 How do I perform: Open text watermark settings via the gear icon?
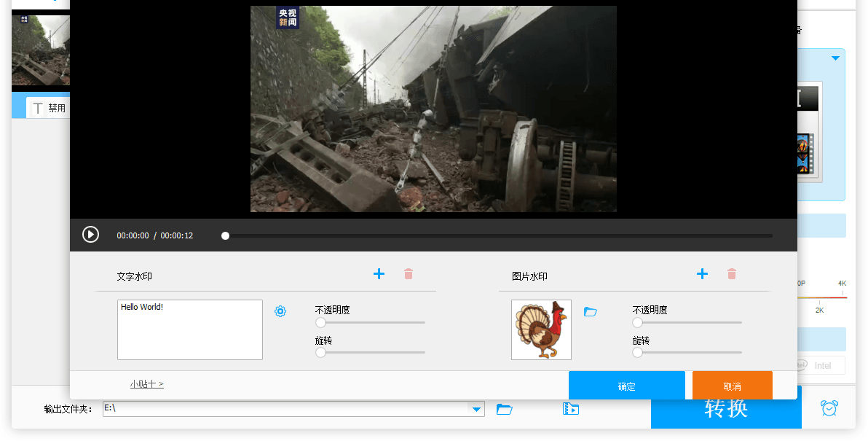[280, 311]
